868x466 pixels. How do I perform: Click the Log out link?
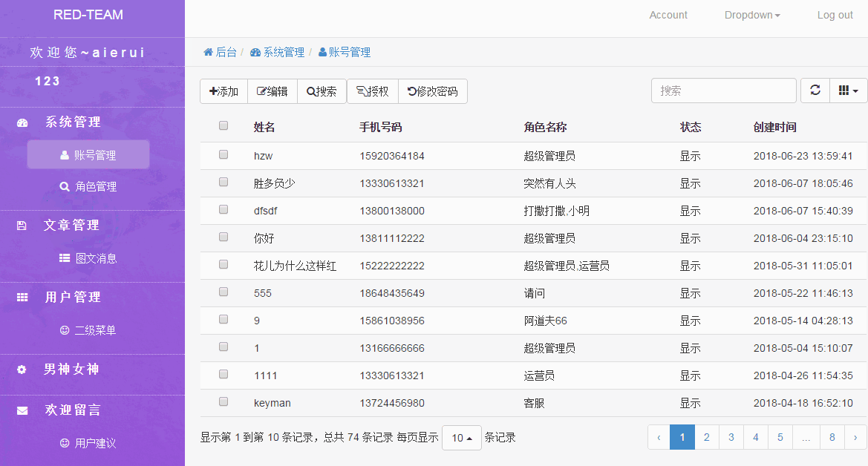(x=835, y=15)
